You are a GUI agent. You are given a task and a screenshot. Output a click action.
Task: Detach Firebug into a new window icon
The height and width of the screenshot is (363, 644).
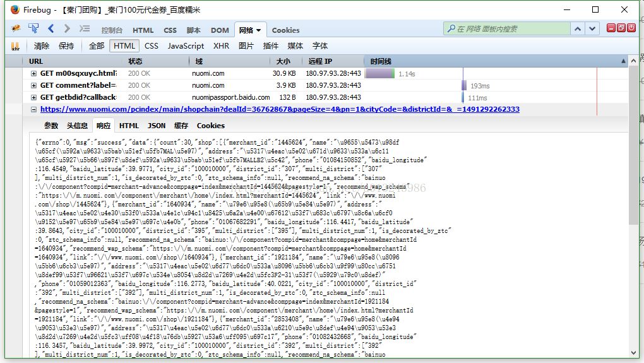[621, 28]
